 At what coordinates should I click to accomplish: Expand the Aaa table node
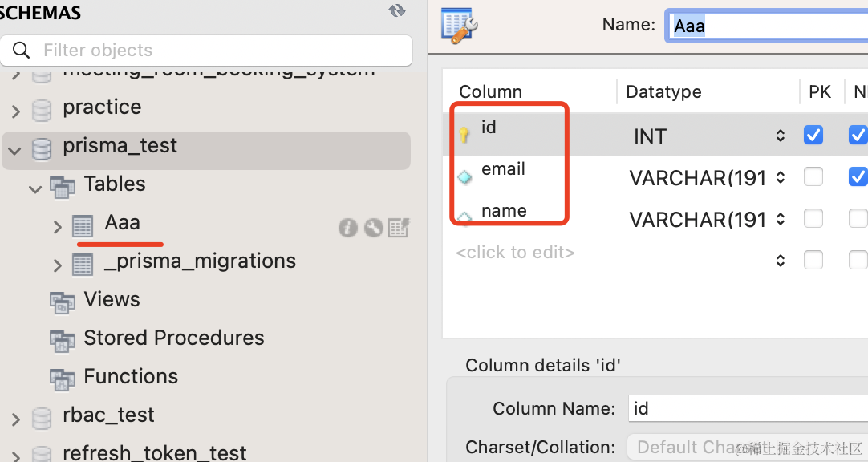pyautogui.click(x=57, y=227)
